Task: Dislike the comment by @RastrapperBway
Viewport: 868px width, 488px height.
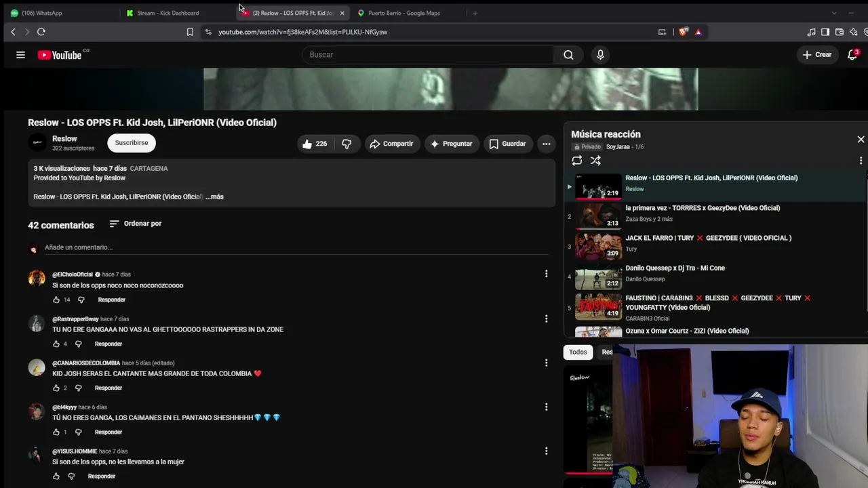Action: coord(78,344)
